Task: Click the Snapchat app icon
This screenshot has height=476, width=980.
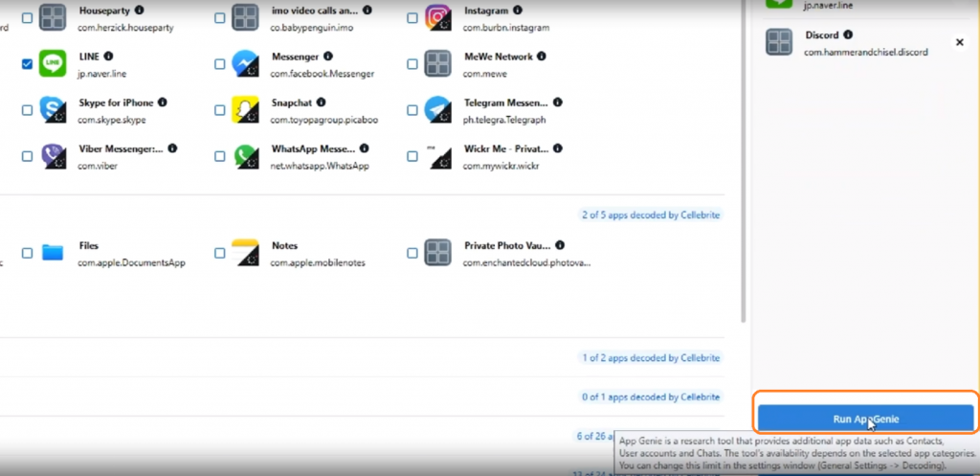Action: tap(245, 109)
